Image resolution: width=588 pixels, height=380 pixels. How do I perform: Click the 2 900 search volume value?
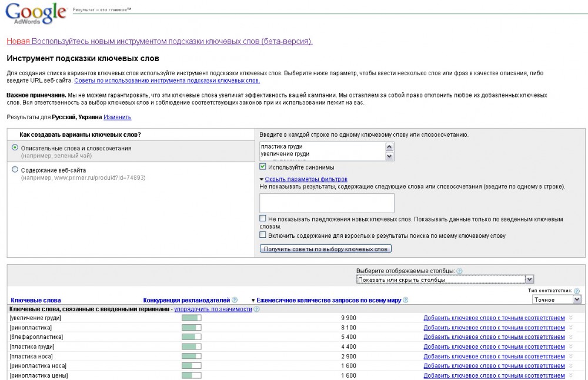(x=349, y=357)
